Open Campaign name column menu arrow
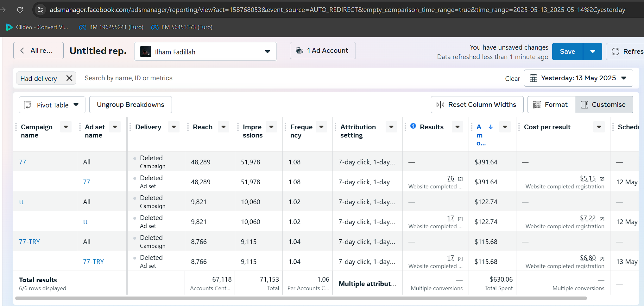 point(66,127)
